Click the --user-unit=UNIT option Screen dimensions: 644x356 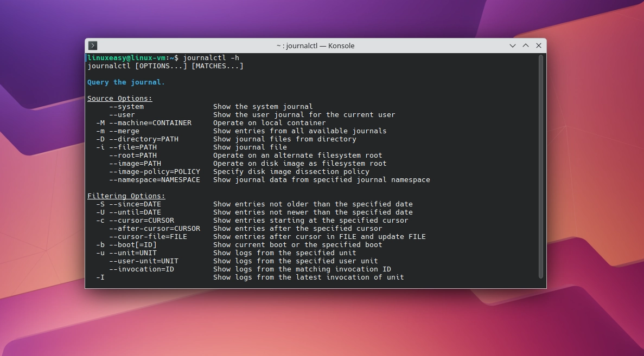144,261
